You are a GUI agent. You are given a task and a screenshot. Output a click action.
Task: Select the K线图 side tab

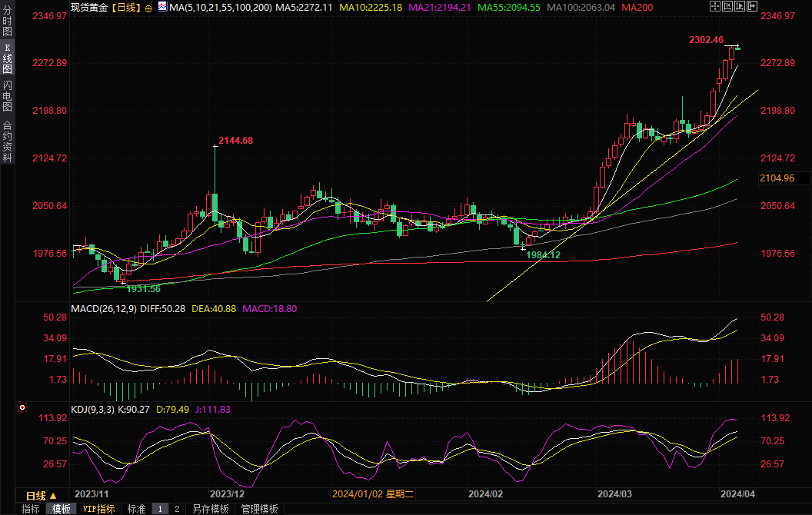click(x=7, y=58)
